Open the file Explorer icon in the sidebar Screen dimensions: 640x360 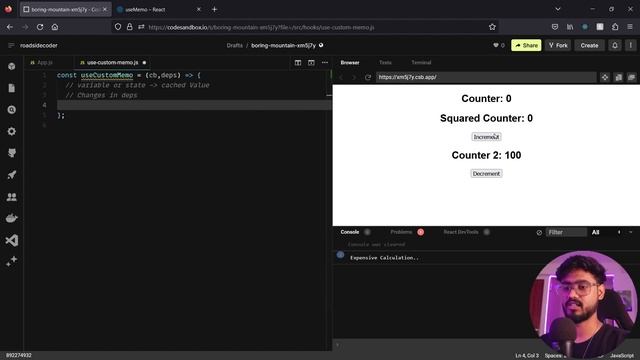[11, 88]
